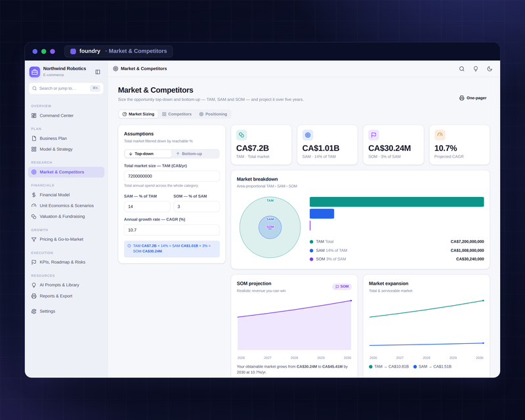Toggle dark mode with the moon icon
This screenshot has height=420, width=525.
point(490,69)
